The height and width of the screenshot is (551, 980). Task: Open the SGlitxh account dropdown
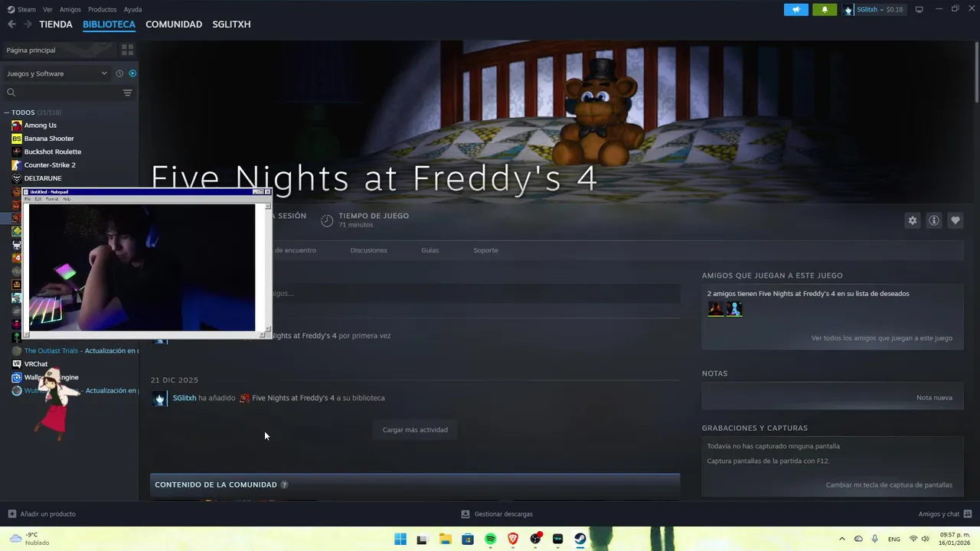(874, 9)
